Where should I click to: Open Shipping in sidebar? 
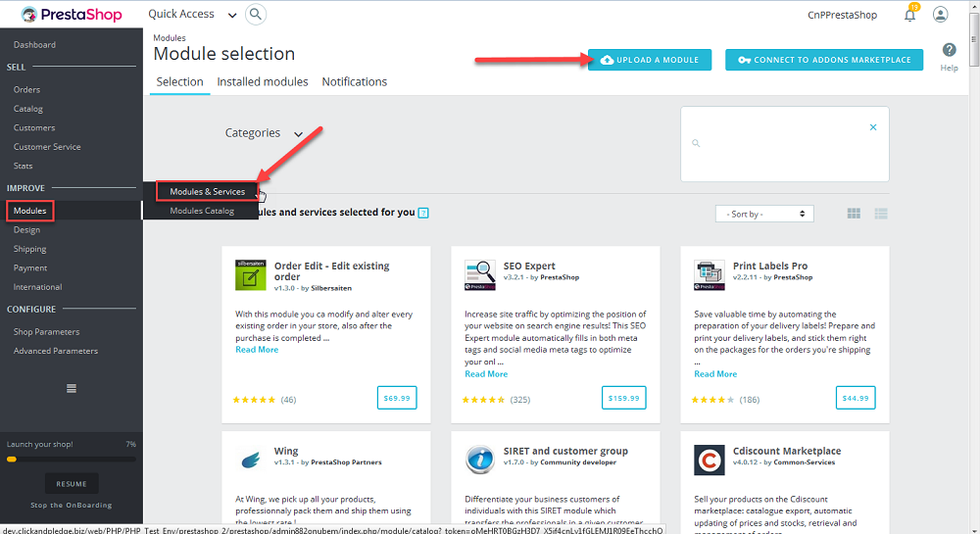pos(30,249)
